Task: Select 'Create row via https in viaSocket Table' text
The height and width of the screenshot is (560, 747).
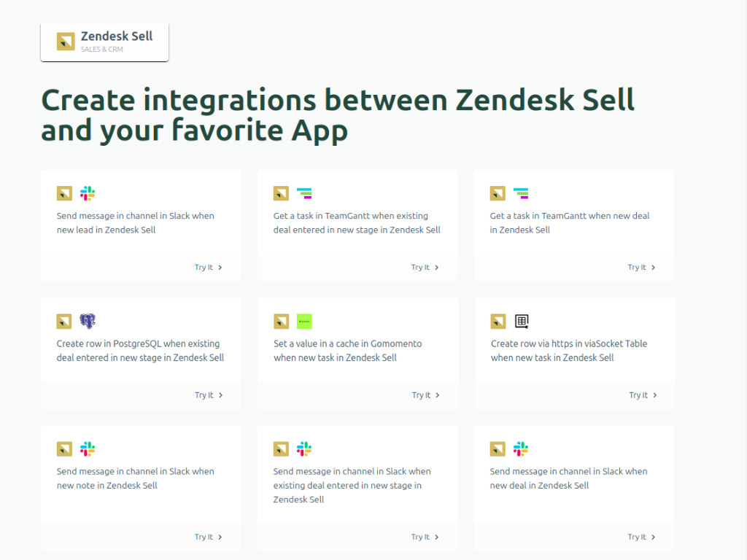Action: (x=568, y=343)
